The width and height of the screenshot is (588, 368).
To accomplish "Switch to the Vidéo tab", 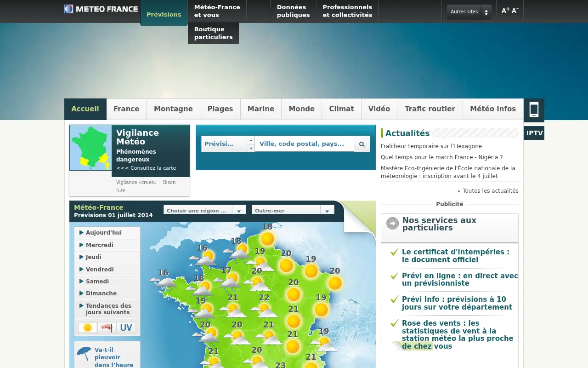I will (379, 109).
